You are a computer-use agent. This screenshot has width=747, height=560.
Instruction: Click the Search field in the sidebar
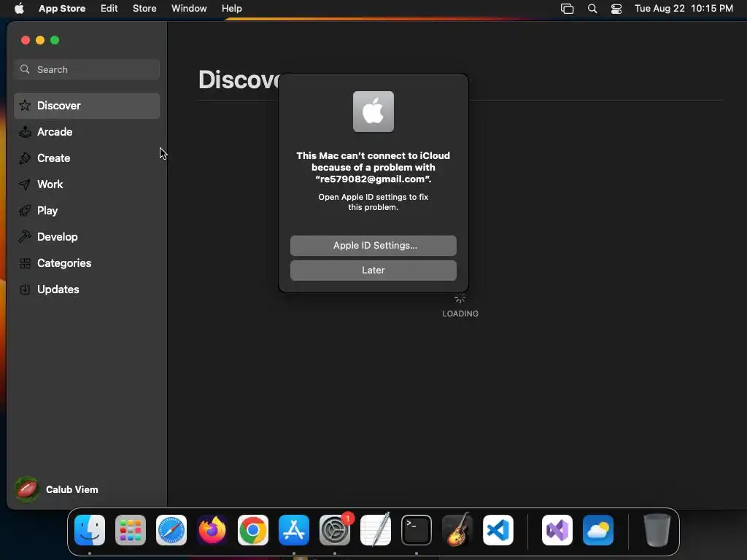(87, 69)
